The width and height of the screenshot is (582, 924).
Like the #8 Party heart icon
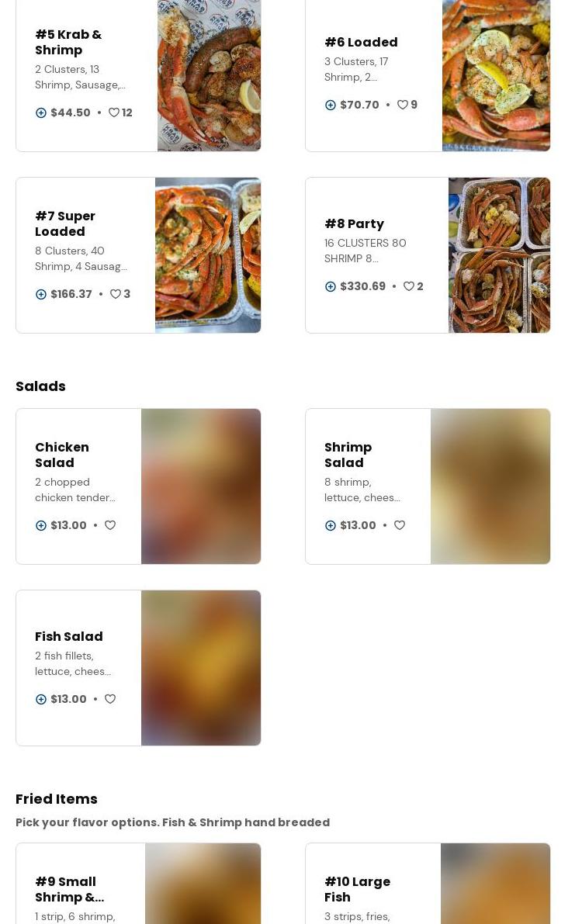tap(409, 286)
